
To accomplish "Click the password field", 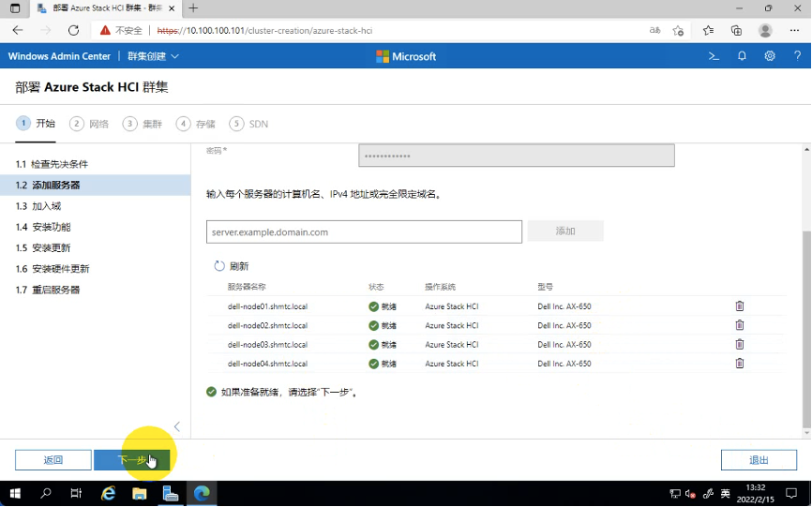I will tap(517, 156).
